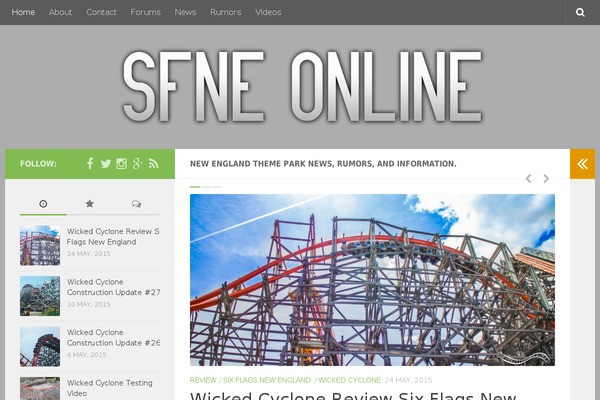Open Forums in navigation menu
The width and height of the screenshot is (600, 400).
(145, 12)
